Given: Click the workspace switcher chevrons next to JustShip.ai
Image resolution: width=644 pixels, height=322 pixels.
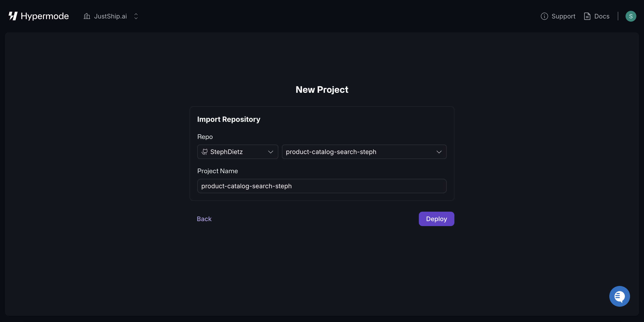Looking at the screenshot, I should click(x=136, y=16).
